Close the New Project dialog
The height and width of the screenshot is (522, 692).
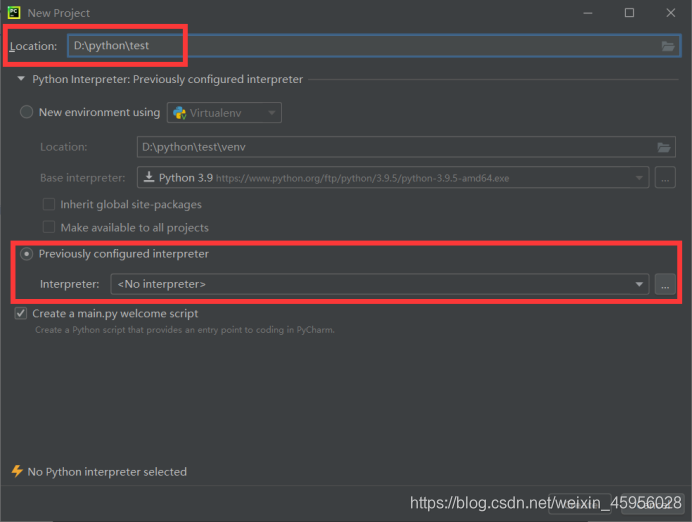tap(671, 13)
